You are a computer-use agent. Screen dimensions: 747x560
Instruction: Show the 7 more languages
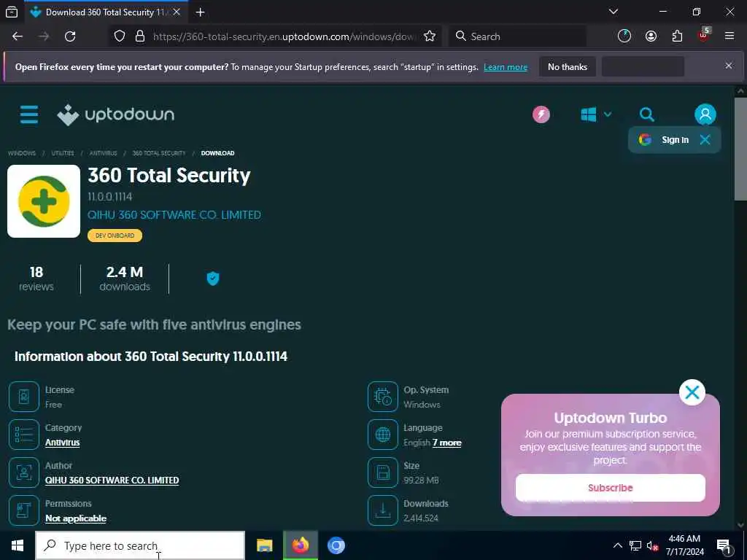447,443
